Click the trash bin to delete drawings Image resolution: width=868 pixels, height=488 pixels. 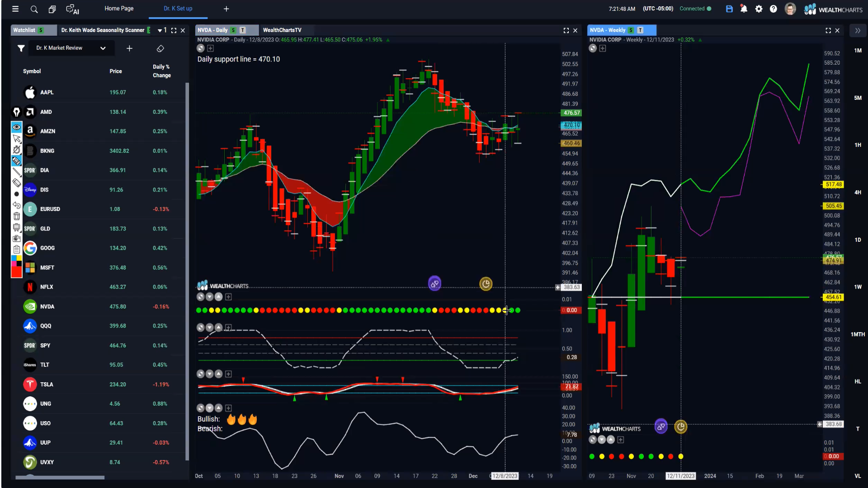coord(16,216)
